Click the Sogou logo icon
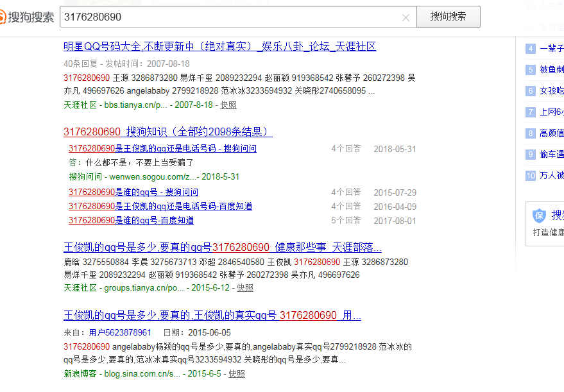Image resolution: width=564 pixels, height=392 pixels. coord(2,17)
